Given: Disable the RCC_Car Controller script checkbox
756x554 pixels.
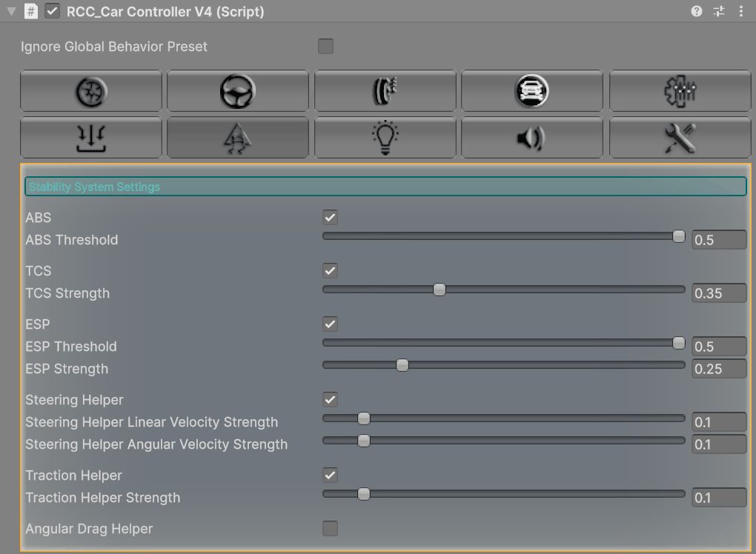Looking at the screenshot, I should (x=52, y=11).
